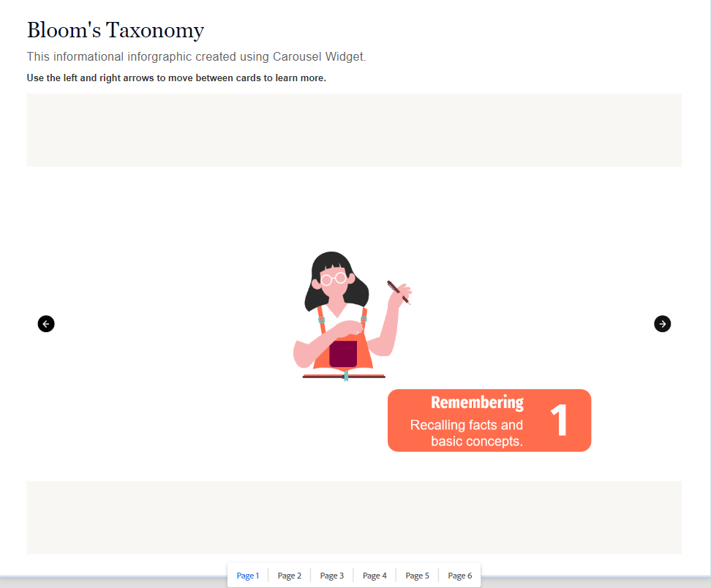The width and height of the screenshot is (711, 588).
Task: Click the Carousel Widget description text
Action: (x=196, y=56)
